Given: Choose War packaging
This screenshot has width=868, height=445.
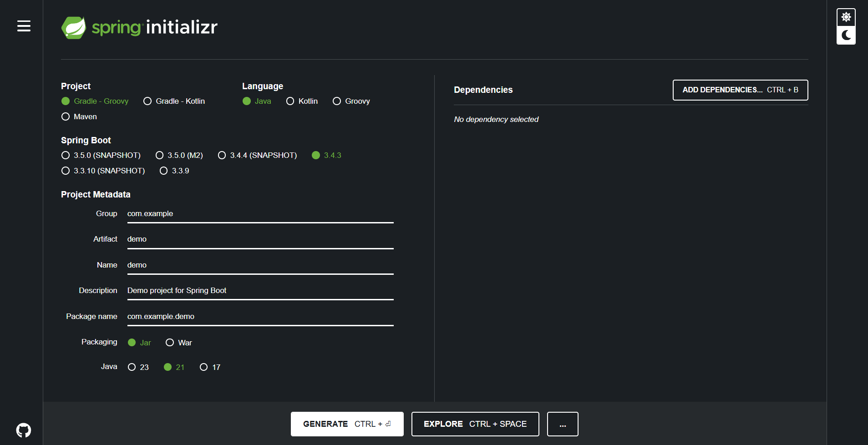Looking at the screenshot, I should click(x=179, y=343).
